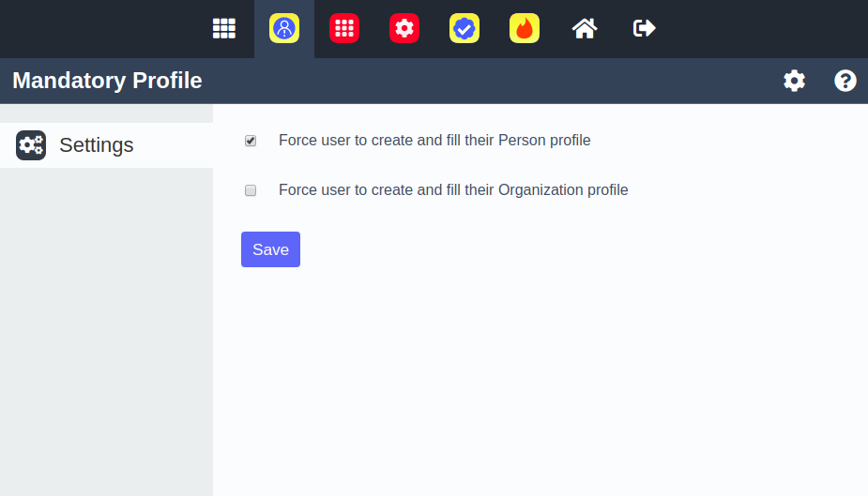Select the Settings sidebar item
Screen dimensions: 868x496
(x=97, y=145)
